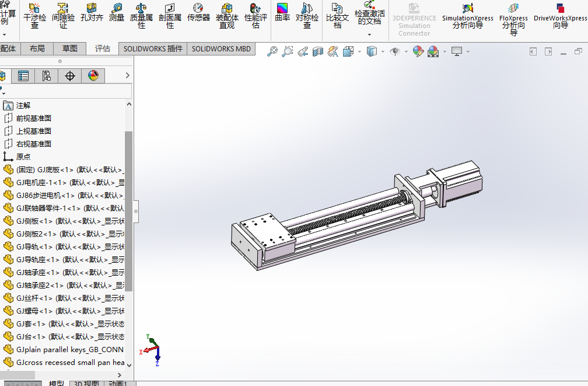Viewport: 588px width, 386px height.
Task: Click feature tree scroll up arrow
Action: point(129,104)
